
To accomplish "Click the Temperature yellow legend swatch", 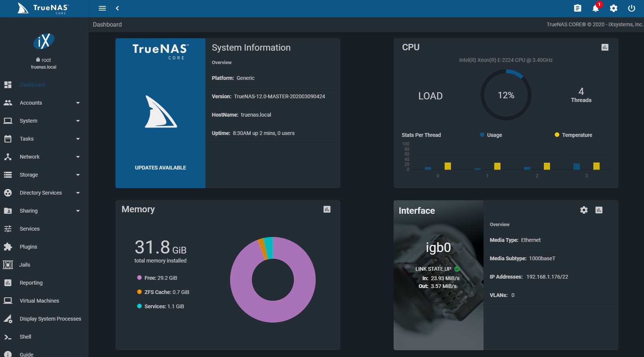I will point(557,135).
